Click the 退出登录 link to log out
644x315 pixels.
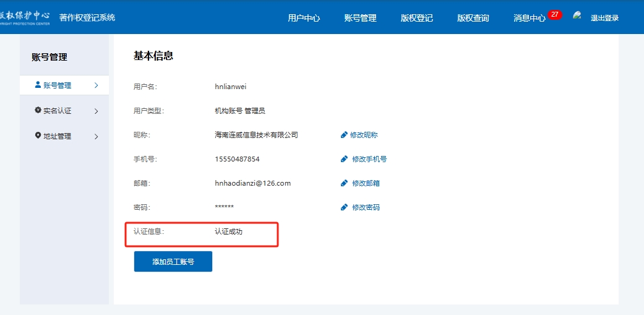(x=604, y=18)
